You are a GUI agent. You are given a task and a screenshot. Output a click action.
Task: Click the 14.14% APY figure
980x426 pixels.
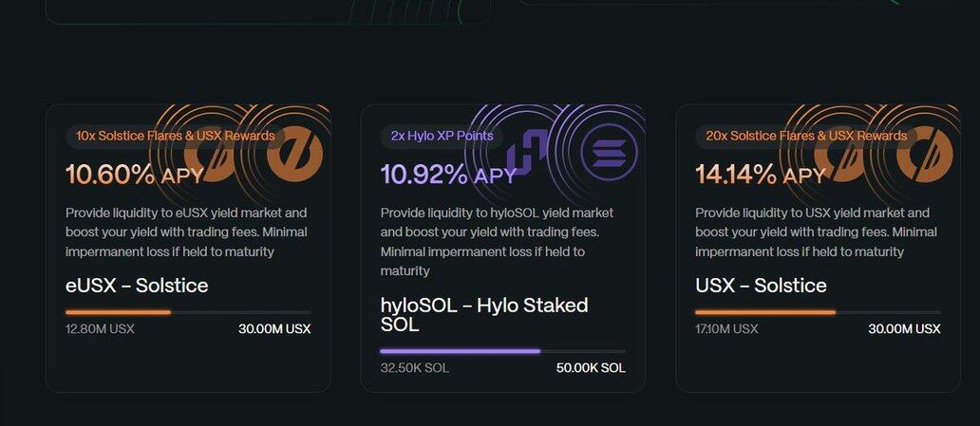coord(761,175)
